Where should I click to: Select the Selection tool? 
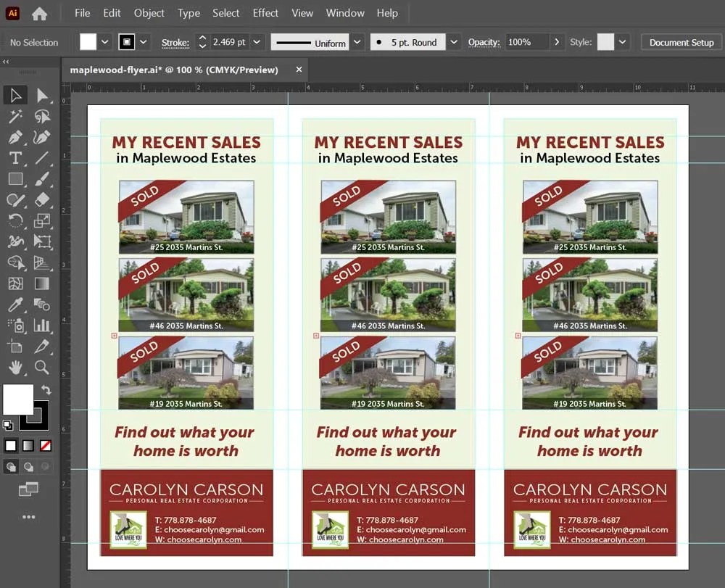(15, 95)
